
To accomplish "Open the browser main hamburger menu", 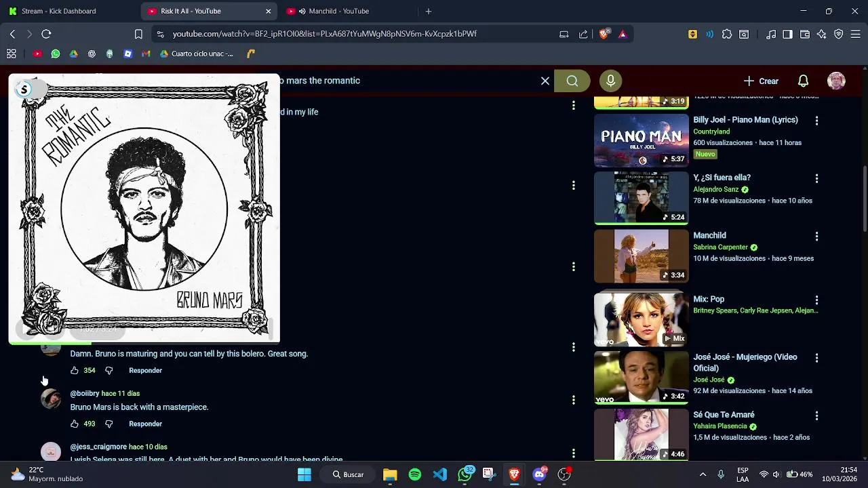I will pos(856,34).
